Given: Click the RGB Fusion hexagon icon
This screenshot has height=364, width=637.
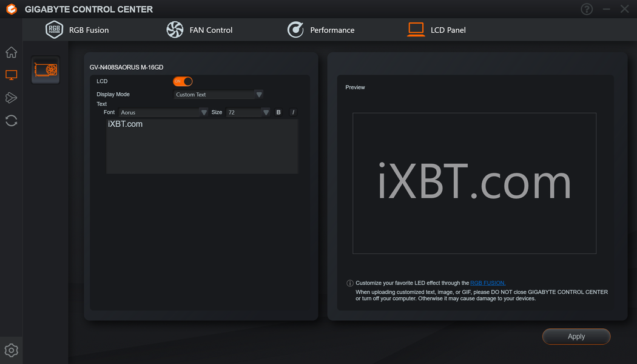Looking at the screenshot, I should (x=54, y=30).
